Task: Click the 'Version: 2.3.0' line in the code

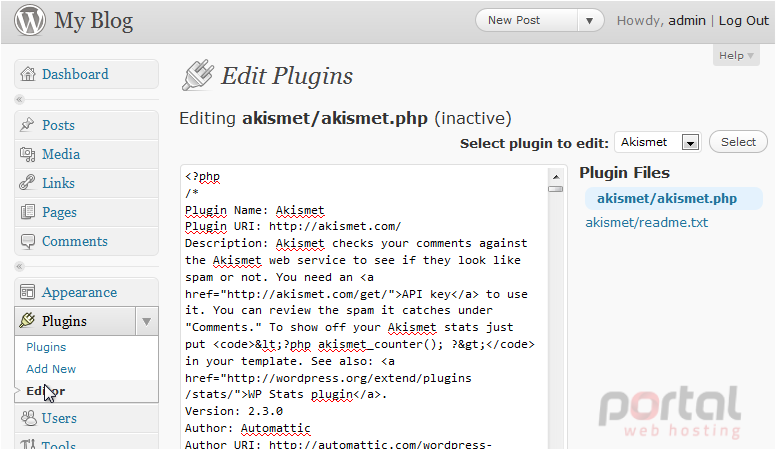Action: click(x=234, y=411)
